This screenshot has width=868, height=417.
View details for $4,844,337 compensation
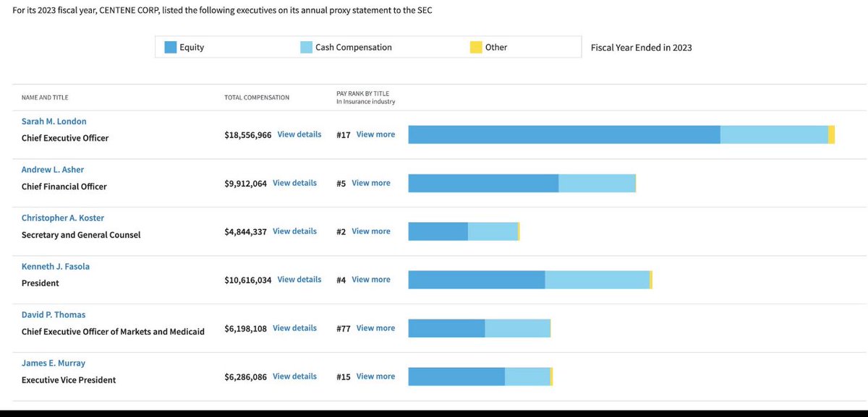294,231
